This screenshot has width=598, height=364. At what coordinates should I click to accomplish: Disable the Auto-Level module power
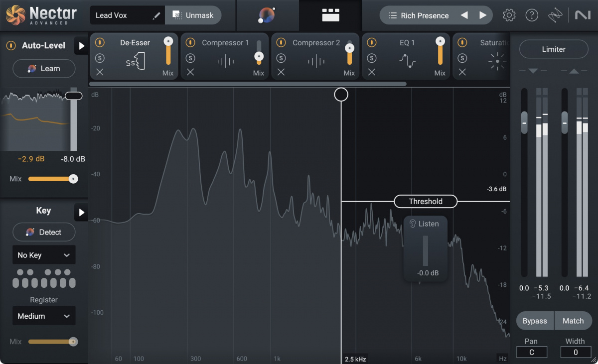(x=10, y=45)
